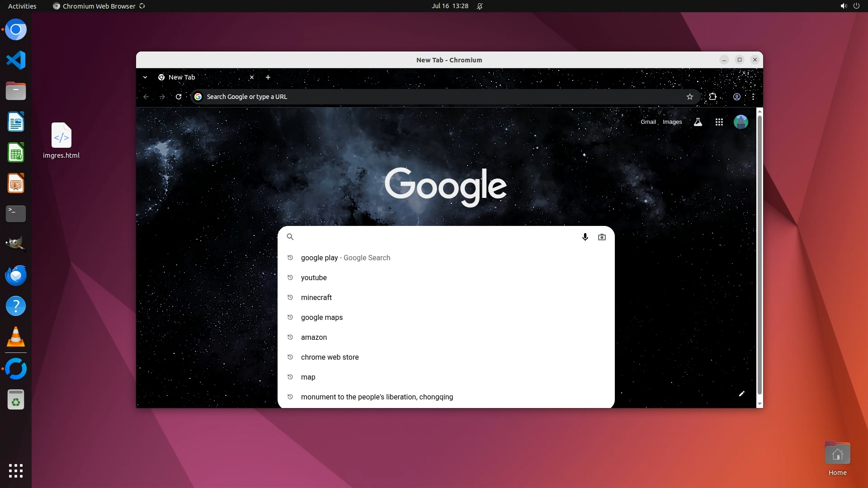Click the Customize Chromium pencil icon
Image resolution: width=868 pixels, height=488 pixels.
pyautogui.click(x=741, y=394)
